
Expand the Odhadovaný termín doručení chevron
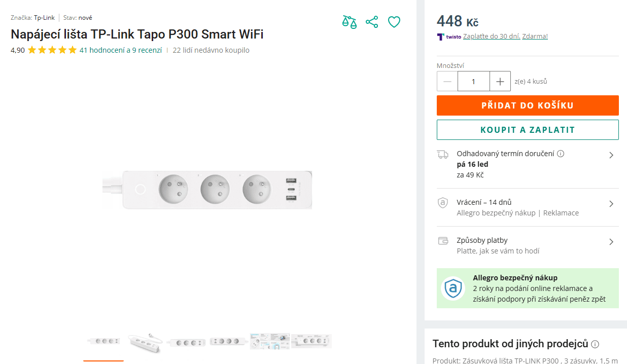(611, 155)
